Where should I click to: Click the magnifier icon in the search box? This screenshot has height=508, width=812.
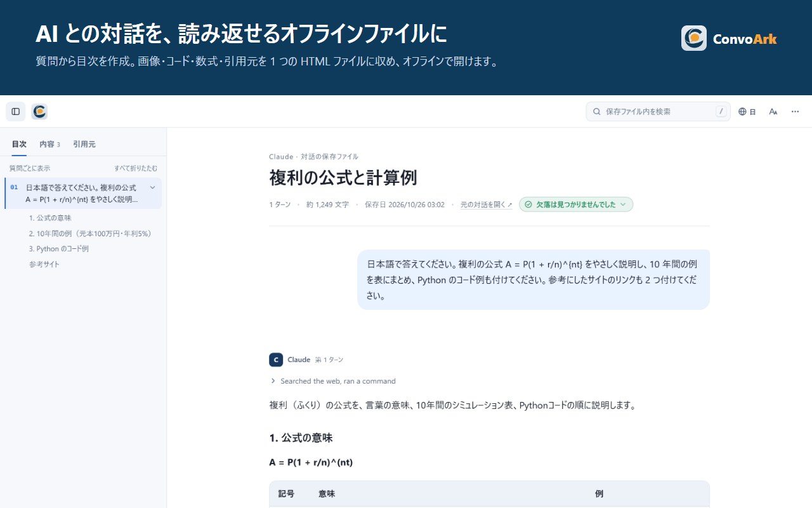click(x=597, y=112)
